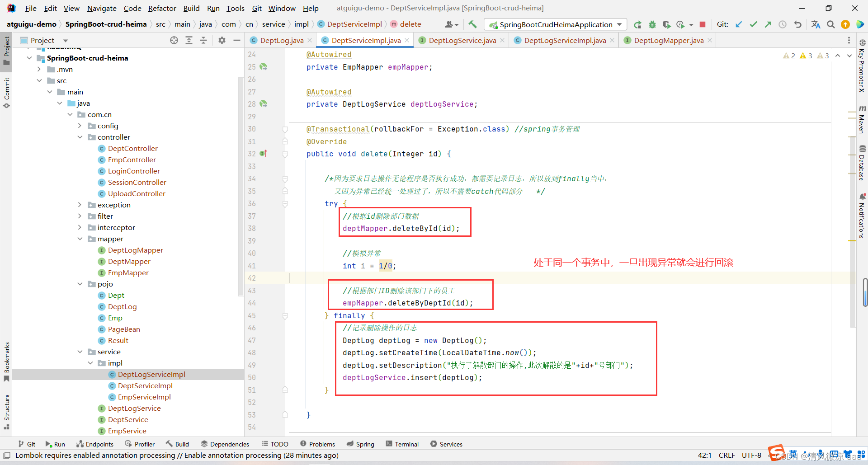Open the Commit side panel
The width and height of the screenshot is (868, 465).
point(7,93)
